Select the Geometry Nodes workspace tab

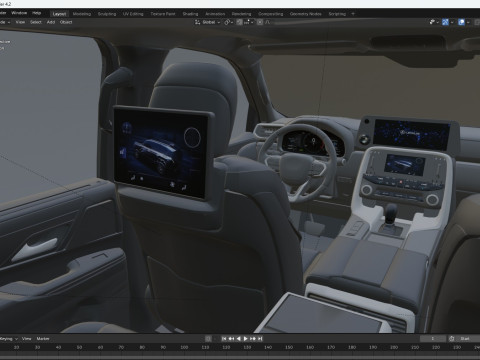coord(305,14)
